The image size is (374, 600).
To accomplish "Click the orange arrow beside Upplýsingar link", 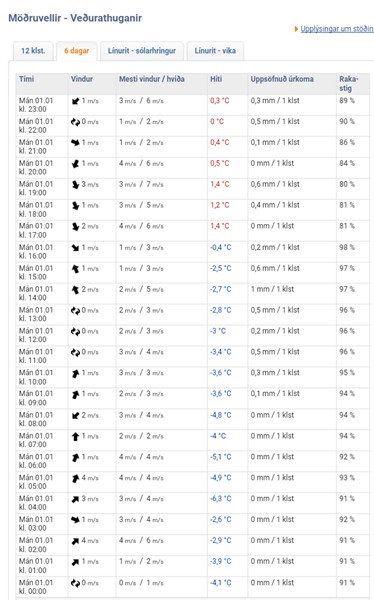I will [296, 29].
